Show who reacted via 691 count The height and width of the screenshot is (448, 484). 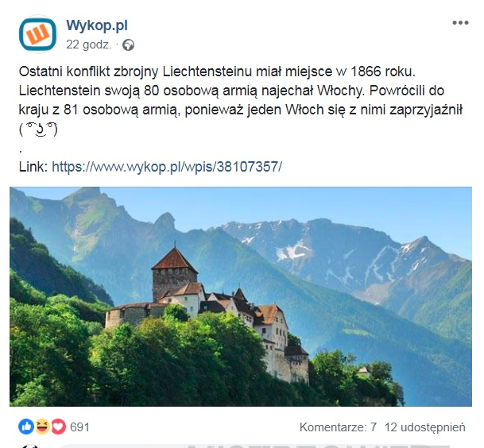click(79, 427)
